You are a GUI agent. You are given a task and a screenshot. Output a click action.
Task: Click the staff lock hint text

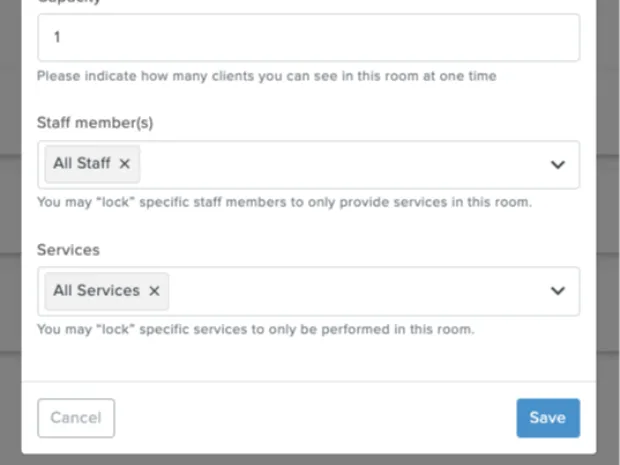(x=284, y=202)
